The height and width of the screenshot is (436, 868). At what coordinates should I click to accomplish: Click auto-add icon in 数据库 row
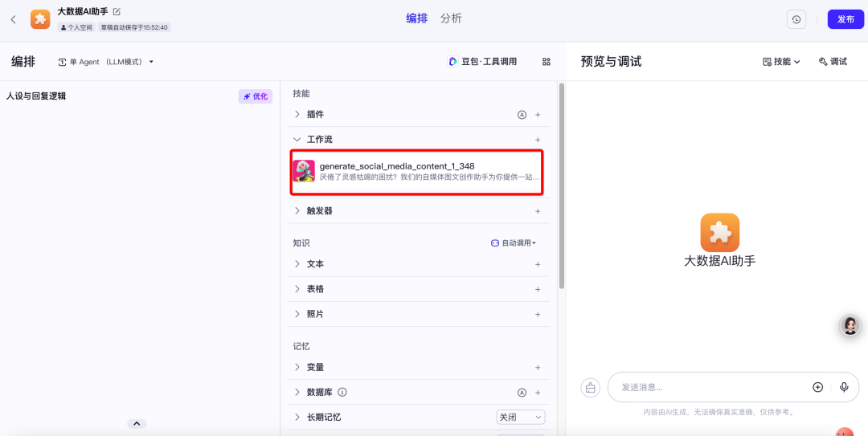[522, 393]
